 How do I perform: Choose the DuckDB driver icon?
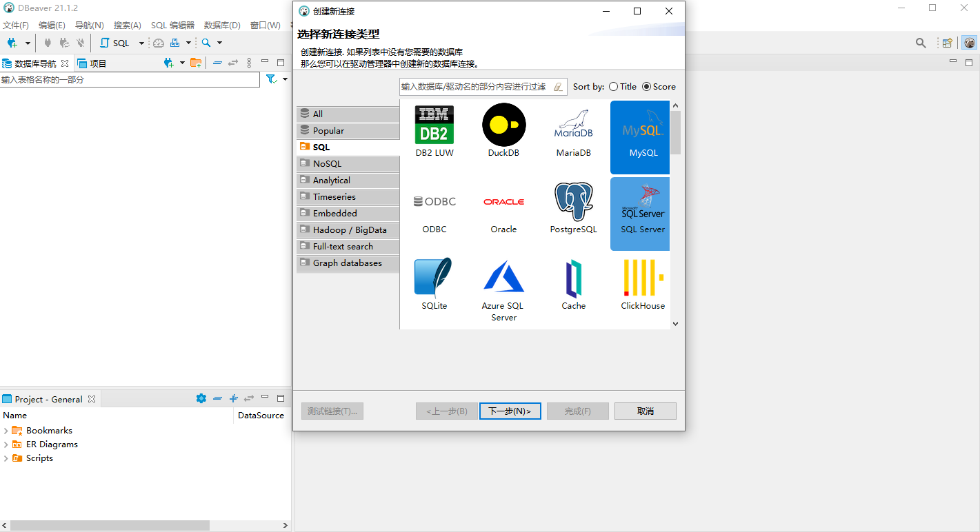503,125
